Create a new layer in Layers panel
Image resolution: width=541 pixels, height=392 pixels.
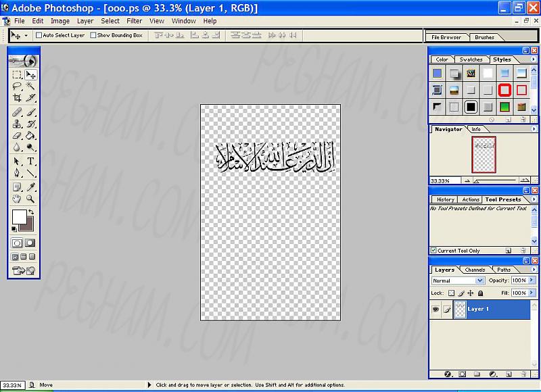509,374
